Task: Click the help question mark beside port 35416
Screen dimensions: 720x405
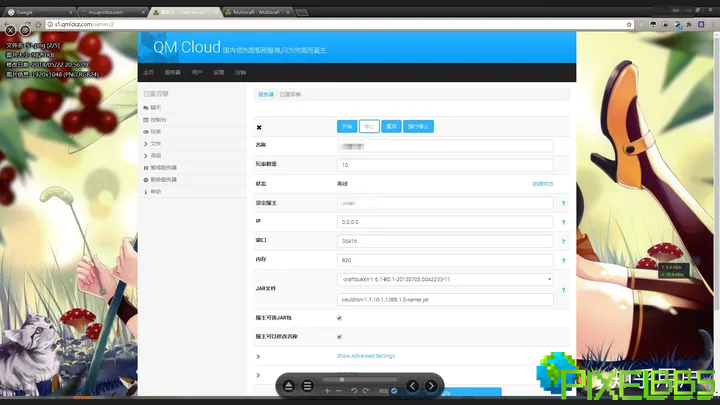Action: click(563, 242)
